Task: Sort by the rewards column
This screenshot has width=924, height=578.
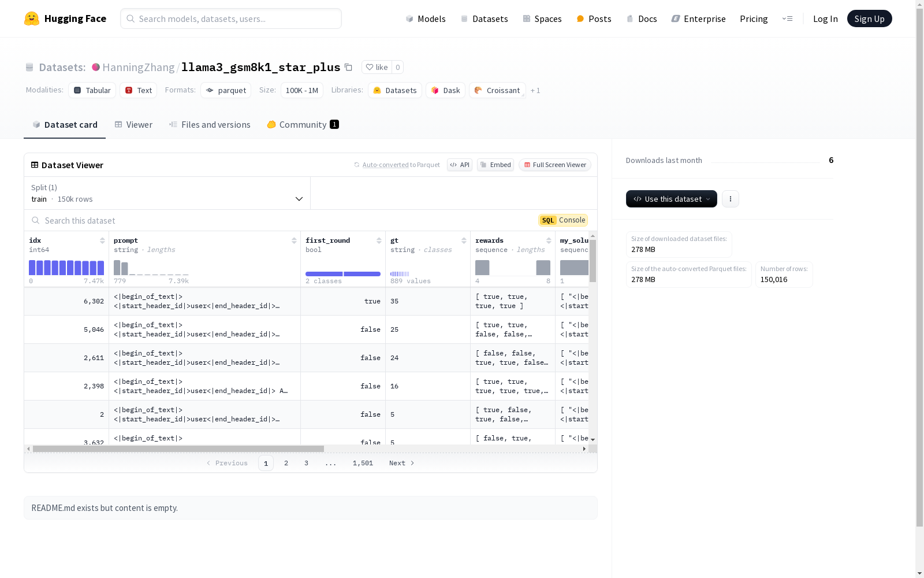Action: (549, 240)
